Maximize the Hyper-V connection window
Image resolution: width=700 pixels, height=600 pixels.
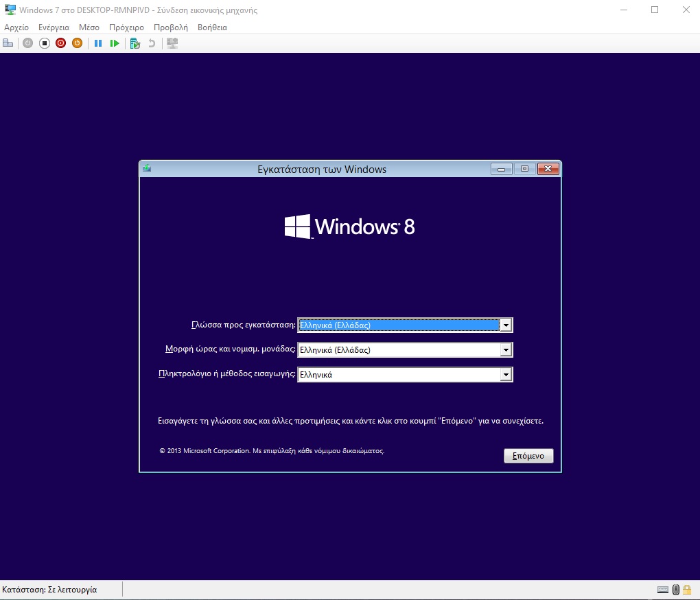point(655,10)
